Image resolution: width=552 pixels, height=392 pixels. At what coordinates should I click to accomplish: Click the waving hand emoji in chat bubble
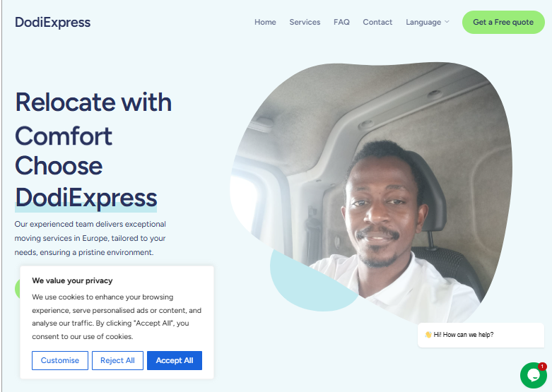428,335
